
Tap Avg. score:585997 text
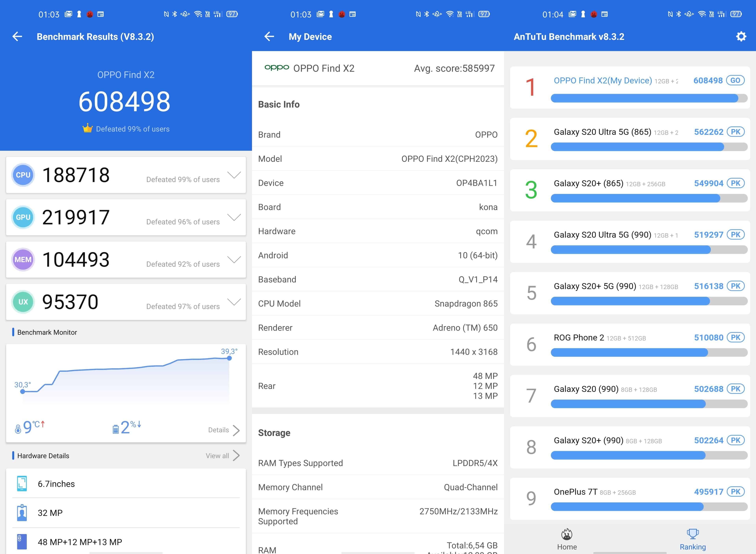pyautogui.click(x=454, y=68)
